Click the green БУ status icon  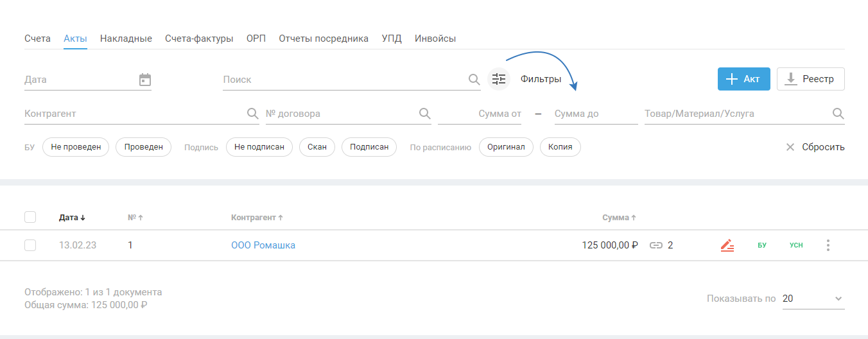pyautogui.click(x=762, y=245)
